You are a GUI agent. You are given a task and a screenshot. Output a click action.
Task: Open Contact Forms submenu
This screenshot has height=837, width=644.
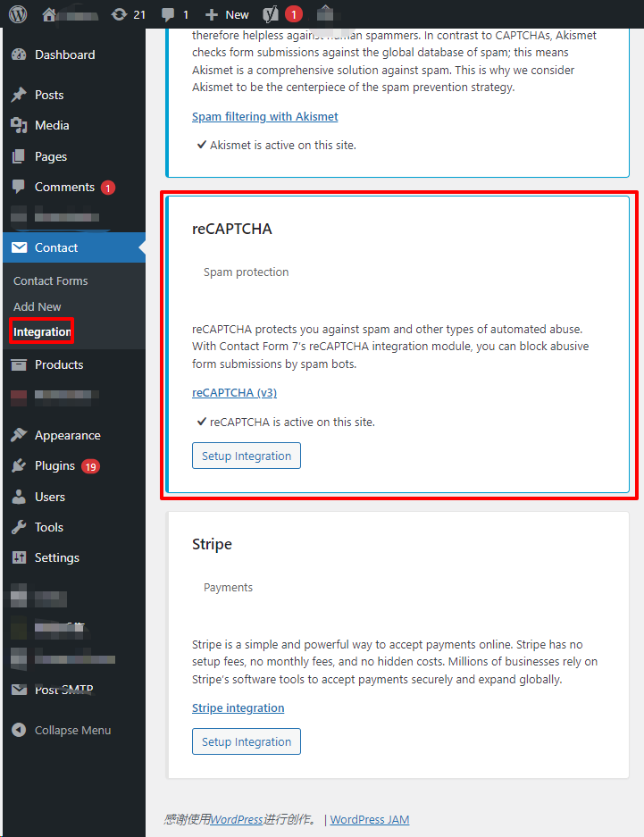[x=51, y=280]
